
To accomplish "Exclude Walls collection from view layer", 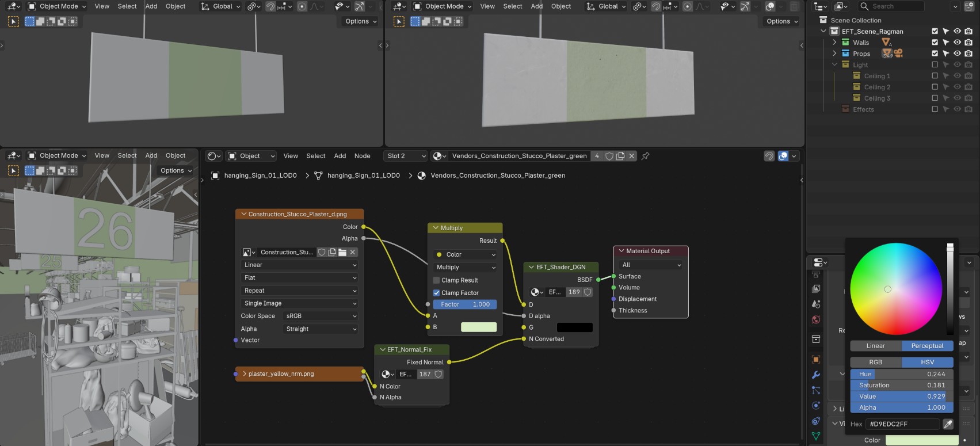I will pos(935,42).
